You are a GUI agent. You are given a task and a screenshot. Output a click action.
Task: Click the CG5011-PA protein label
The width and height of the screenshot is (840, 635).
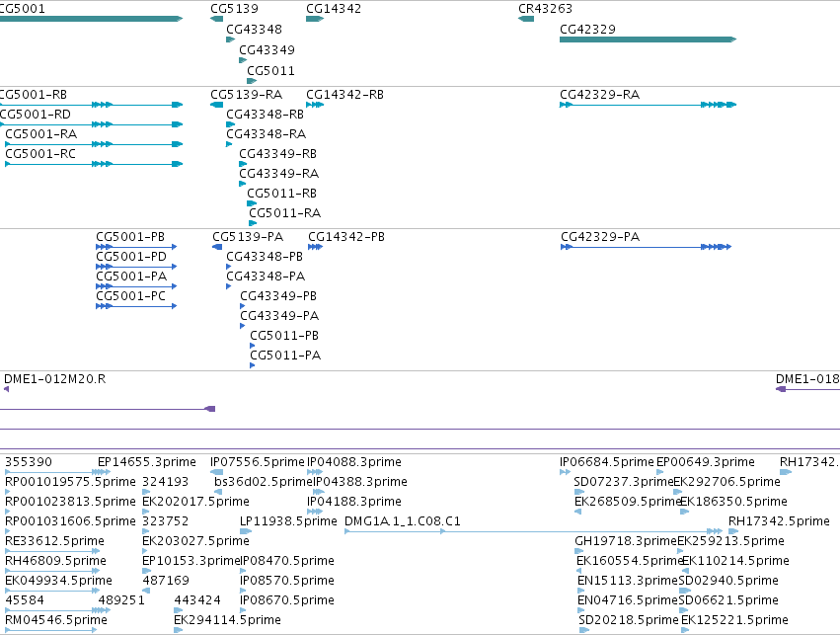click(x=285, y=356)
